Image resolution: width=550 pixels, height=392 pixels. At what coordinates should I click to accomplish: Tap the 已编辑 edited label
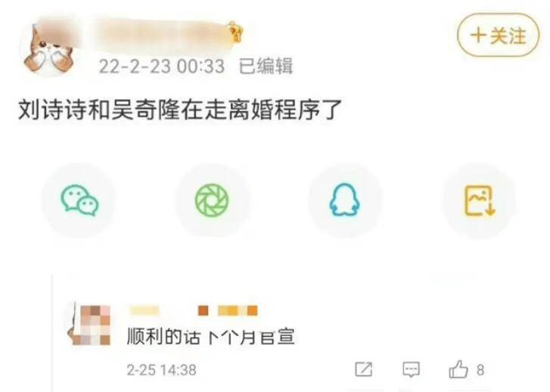(x=266, y=66)
